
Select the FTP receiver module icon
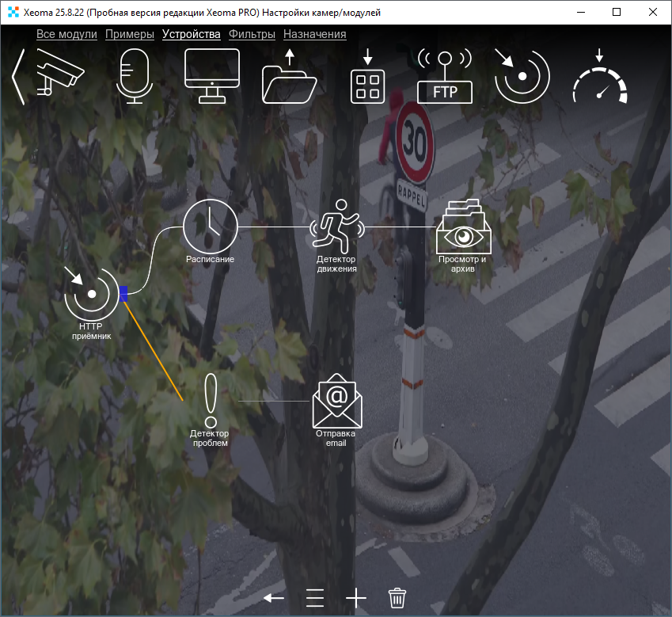pos(444,78)
